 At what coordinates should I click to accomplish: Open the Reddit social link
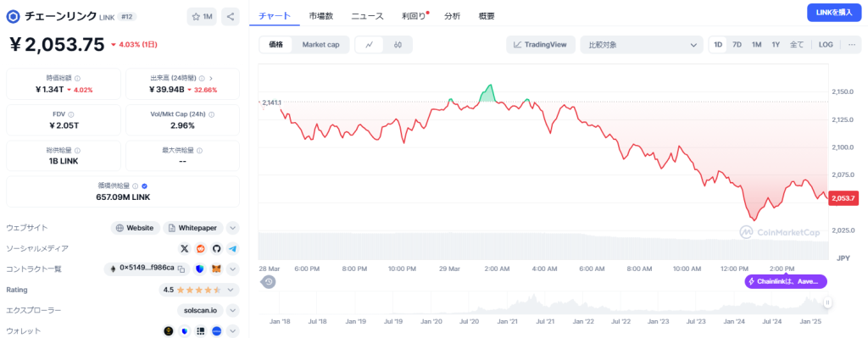tap(201, 249)
